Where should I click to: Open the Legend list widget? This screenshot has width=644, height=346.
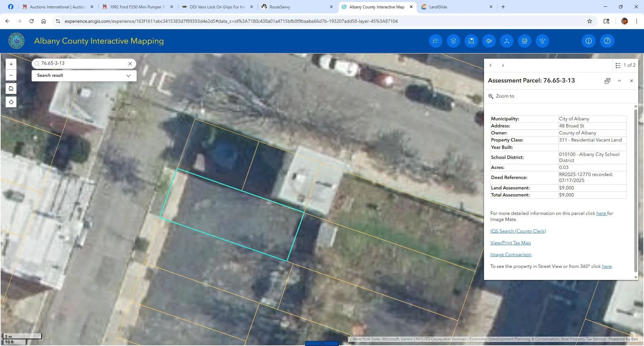(435, 41)
